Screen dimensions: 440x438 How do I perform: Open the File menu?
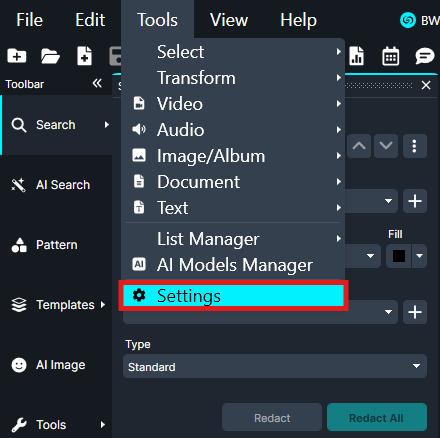tap(29, 20)
